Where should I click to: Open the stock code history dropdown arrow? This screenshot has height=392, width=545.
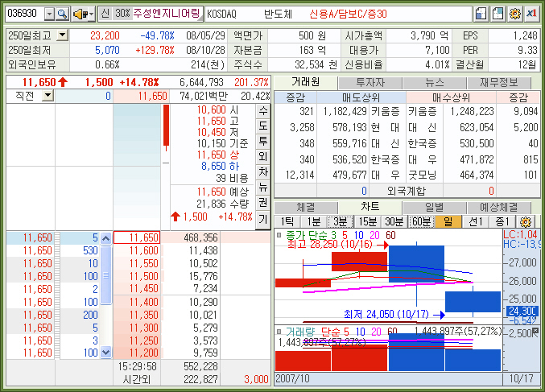pyautogui.click(x=48, y=14)
